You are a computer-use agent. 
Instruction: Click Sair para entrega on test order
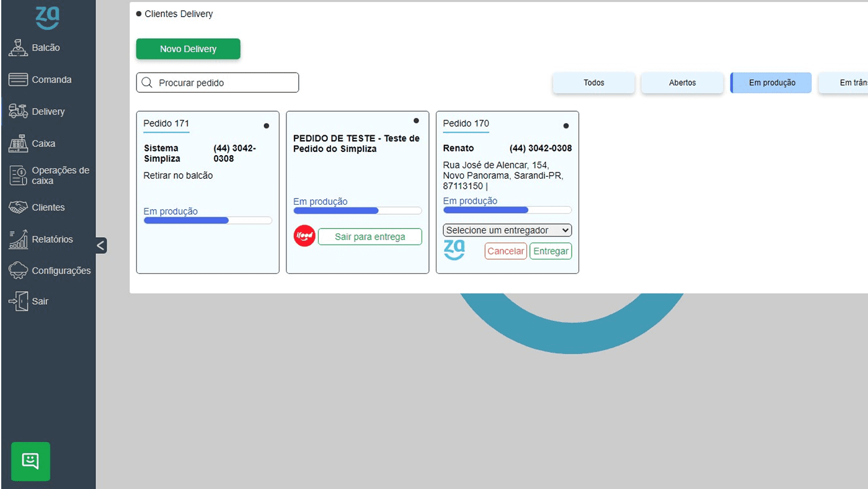coord(370,237)
